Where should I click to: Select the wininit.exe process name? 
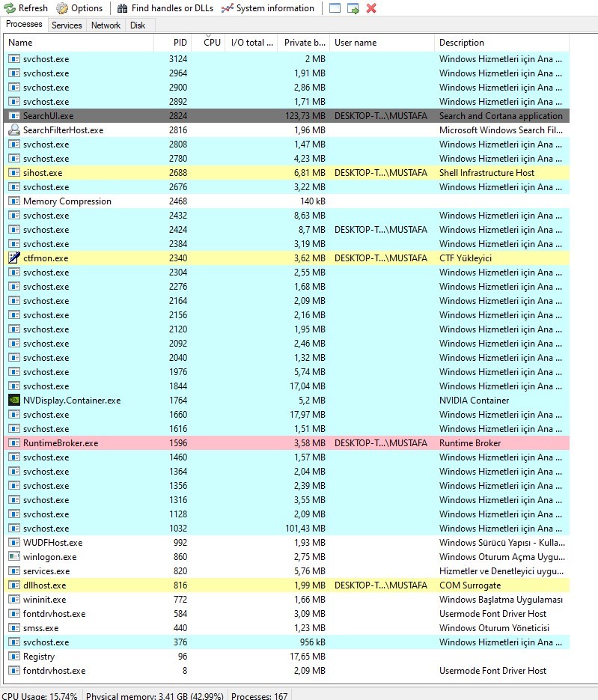pos(45,600)
